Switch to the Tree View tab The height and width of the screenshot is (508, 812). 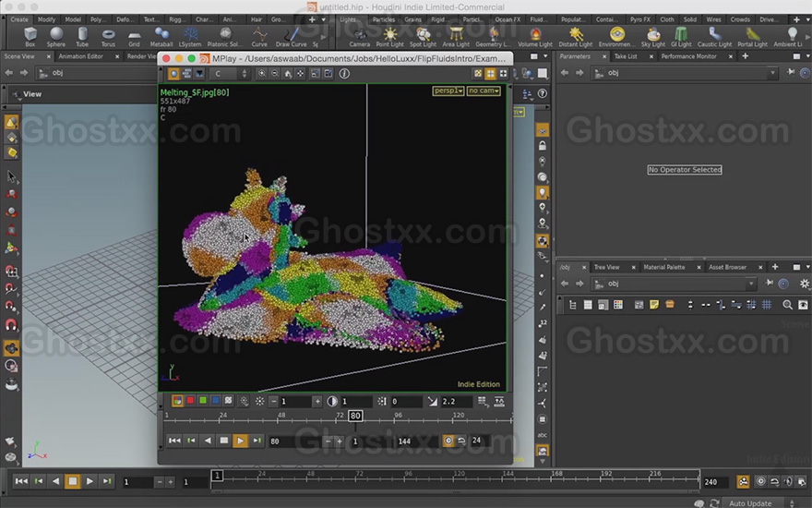[x=606, y=267]
